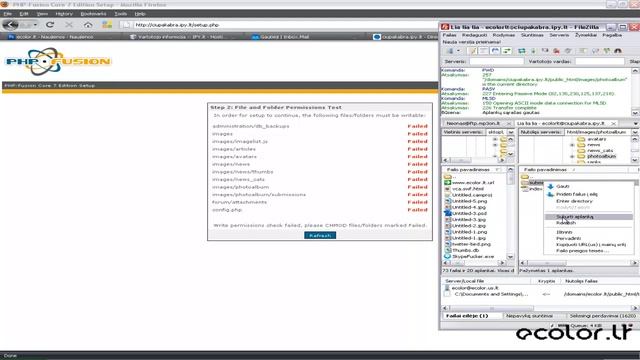Viewport: 640px width, 360px height.
Task: Toggle synchronized browsing in FileZilla toolbar
Action: coord(607,51)
